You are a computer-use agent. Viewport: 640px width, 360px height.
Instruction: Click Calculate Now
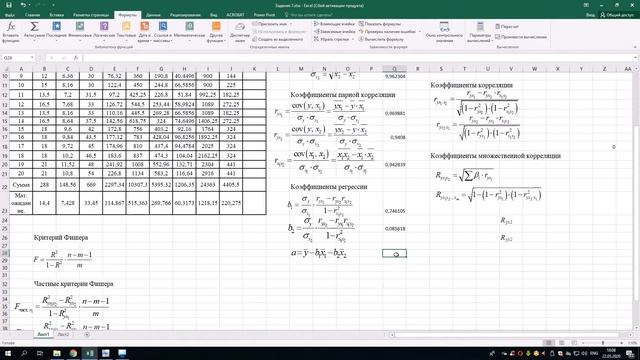[x=507, y=27]
